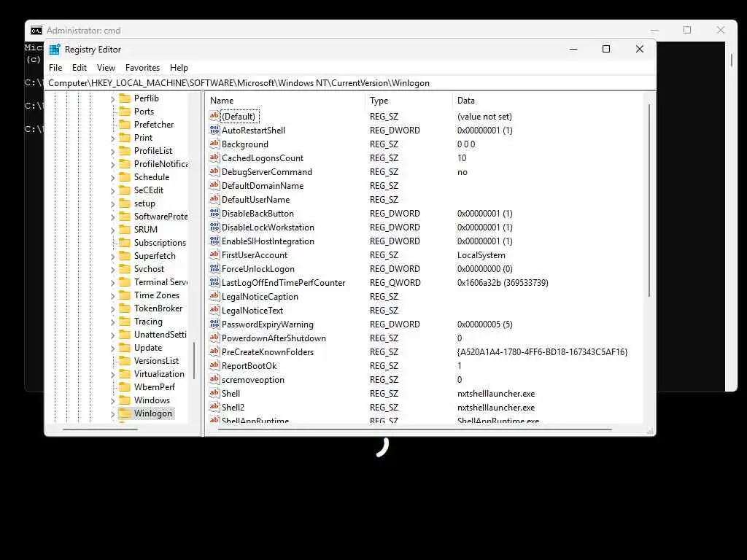The height and width of the screenshot is (560, 747).
Task: Click the Tracing folder icon
Action: 125,322
